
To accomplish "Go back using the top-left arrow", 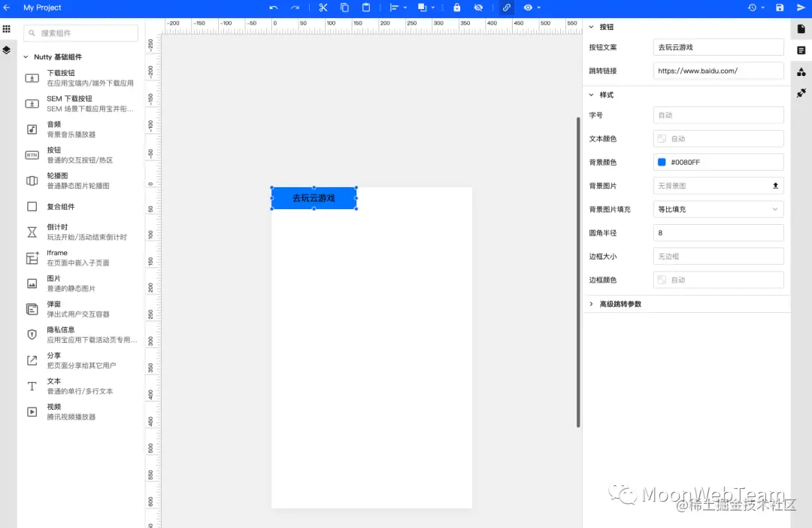I will pos(7,8).
